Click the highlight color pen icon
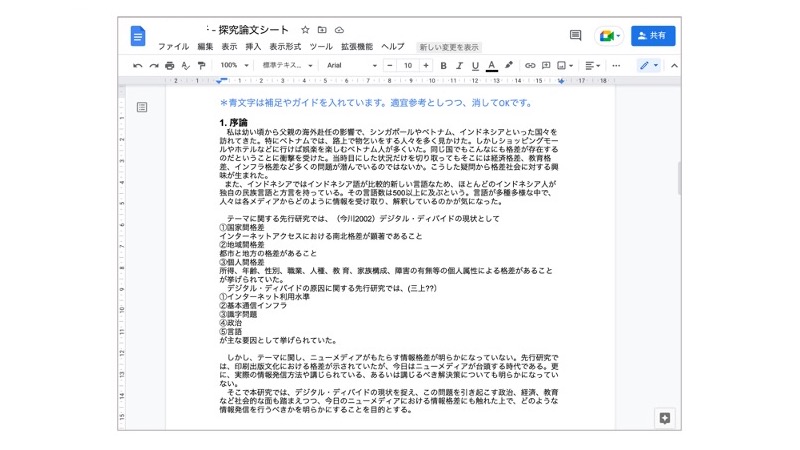800x450 pixels. [509, 65]
